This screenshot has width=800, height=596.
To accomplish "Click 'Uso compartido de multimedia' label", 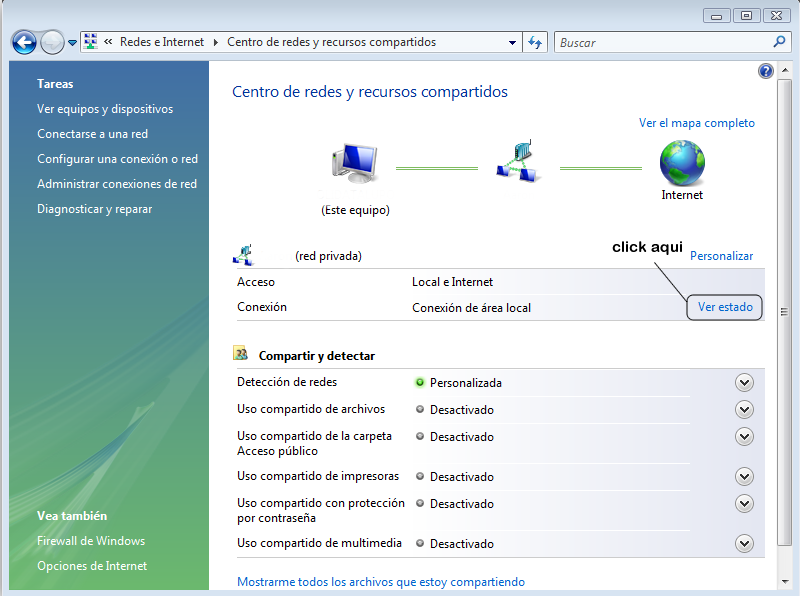I will [319, 543].
